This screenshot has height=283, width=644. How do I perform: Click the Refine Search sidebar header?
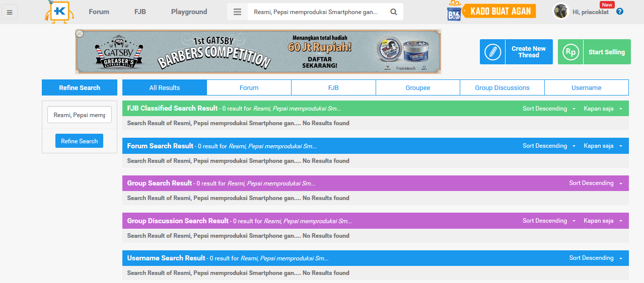point(80,87)
